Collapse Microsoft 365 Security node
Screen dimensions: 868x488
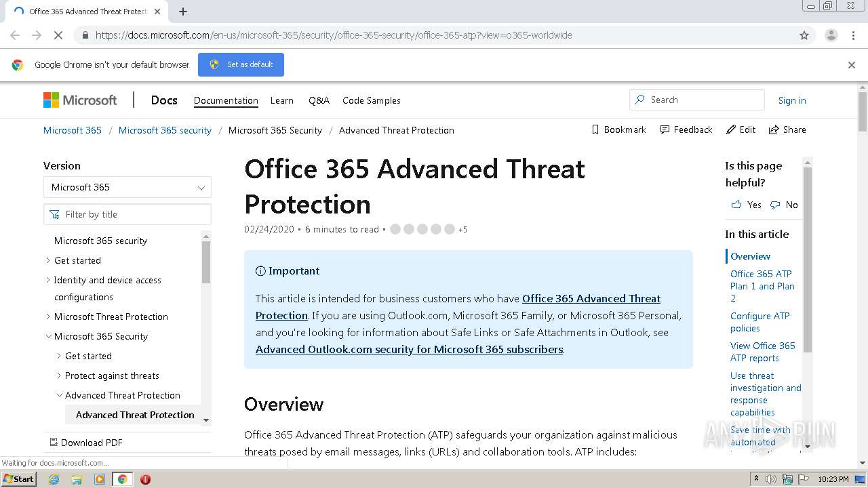[48, 336]
